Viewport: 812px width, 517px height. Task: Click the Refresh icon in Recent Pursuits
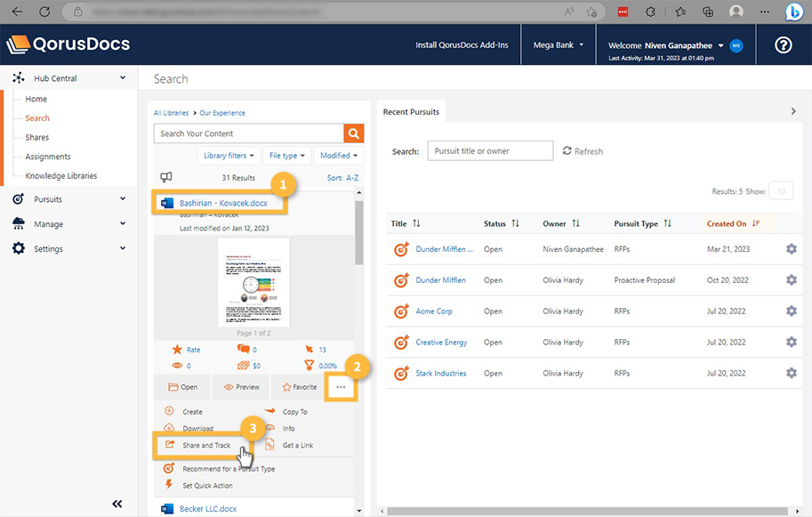567,151
